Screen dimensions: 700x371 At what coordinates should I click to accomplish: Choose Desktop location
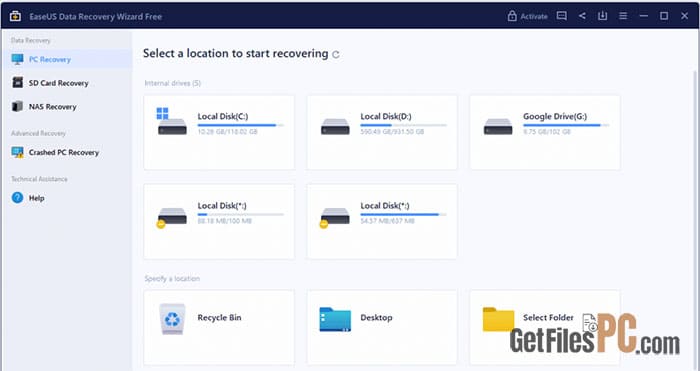click(382, 327)
